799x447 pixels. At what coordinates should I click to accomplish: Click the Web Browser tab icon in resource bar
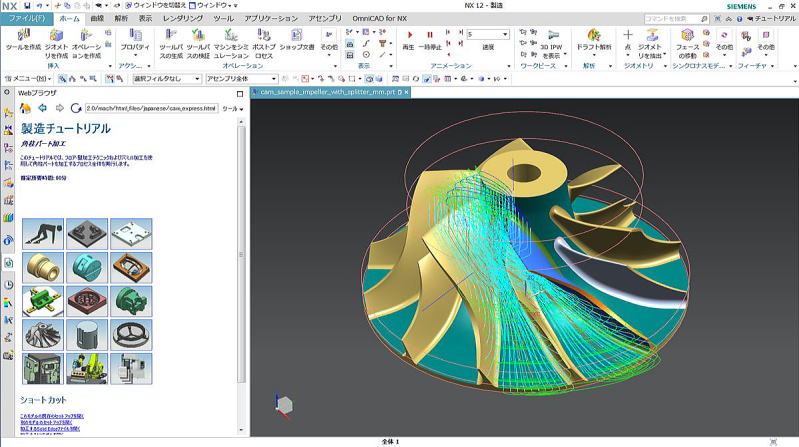pyautogui.click(x=8, y=263)
